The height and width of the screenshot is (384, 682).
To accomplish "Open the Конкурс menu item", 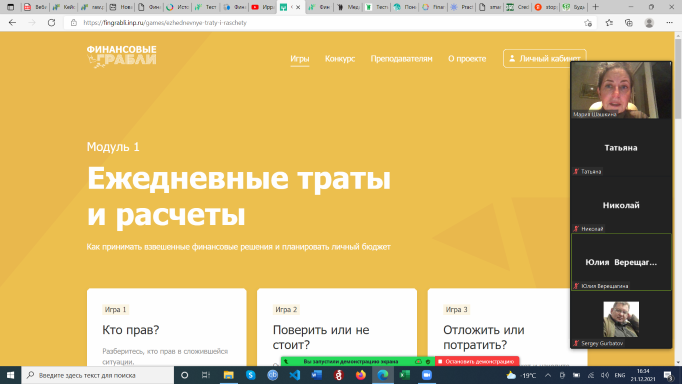I will coord(340,59).
